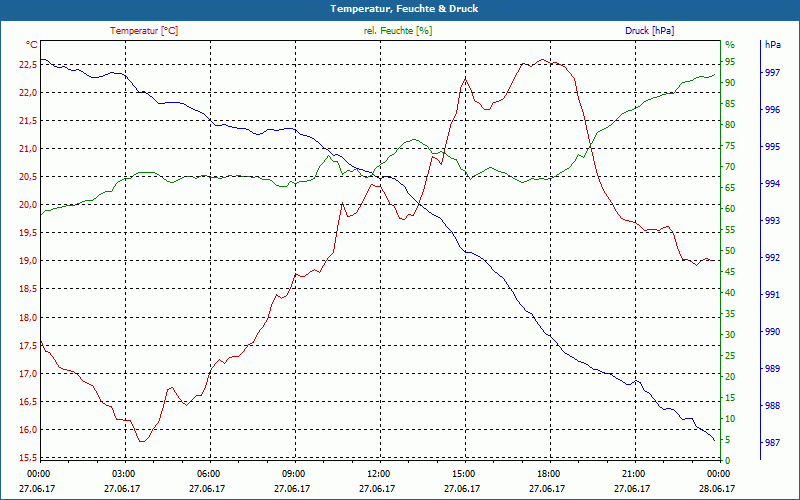Click the 22,5 temperature axis value
This screenshot has height=500, width=800.
pos(29,65)
